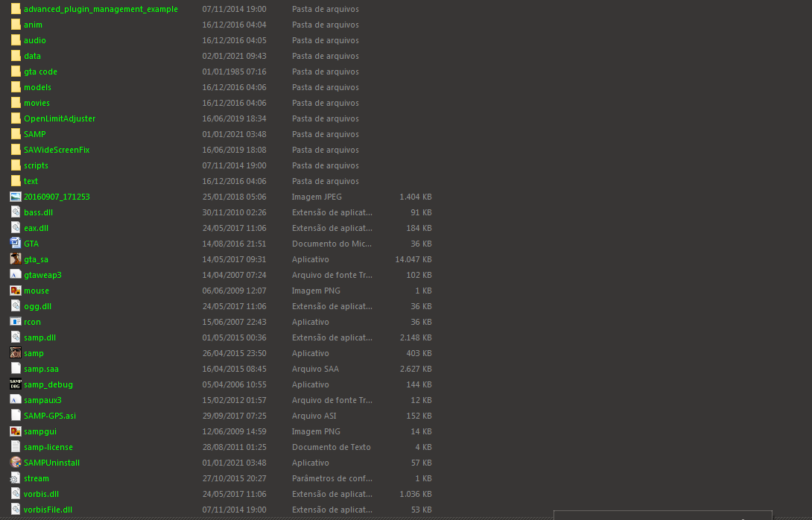
Task: Click the 1.404 KB size of the JPEG
Action: pos(416,196)
